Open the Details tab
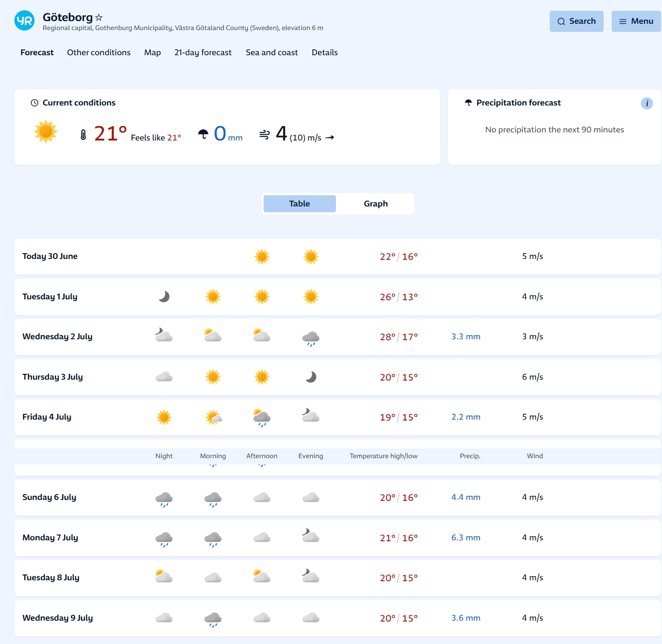662x644 pixels. click(325, 53)
